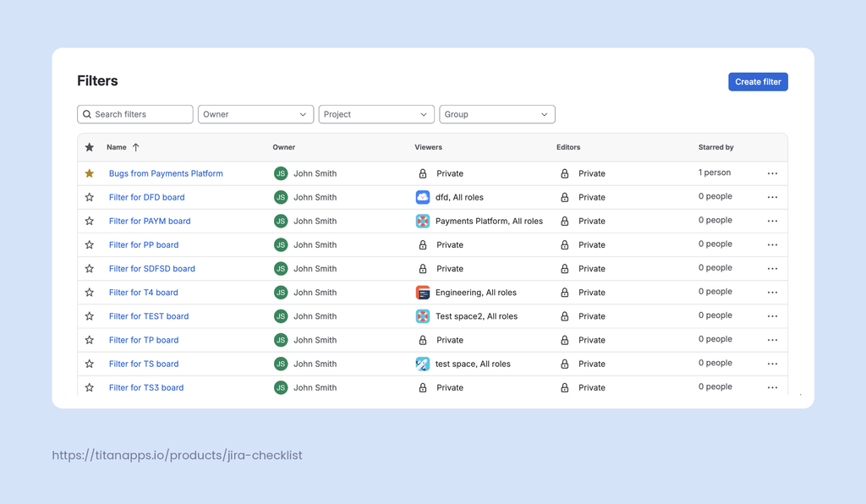Open more actions for Filter for PAYM board
This screenshot has width=866, height=504.
coord(772,221)
